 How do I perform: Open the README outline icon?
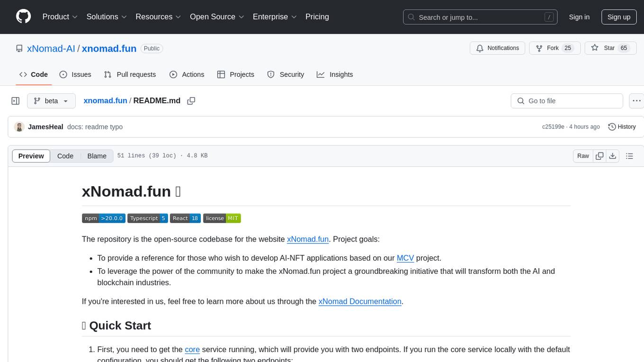coord(629,156)
